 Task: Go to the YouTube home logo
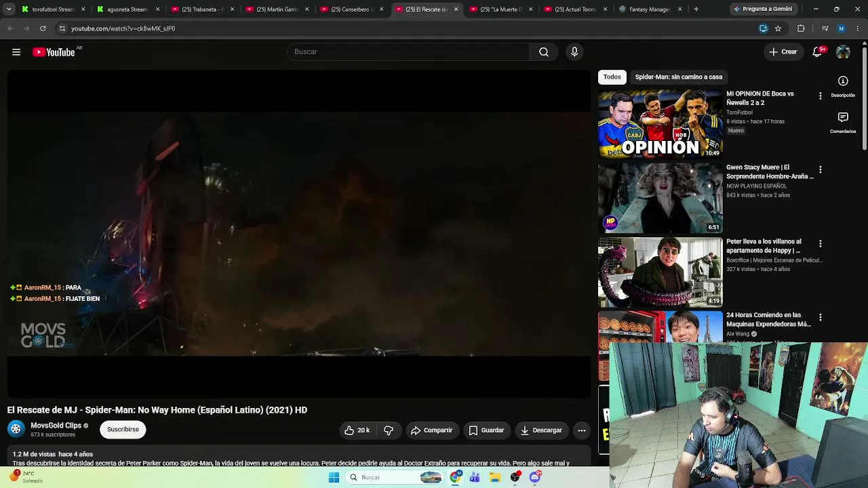(x=54, y=52)
